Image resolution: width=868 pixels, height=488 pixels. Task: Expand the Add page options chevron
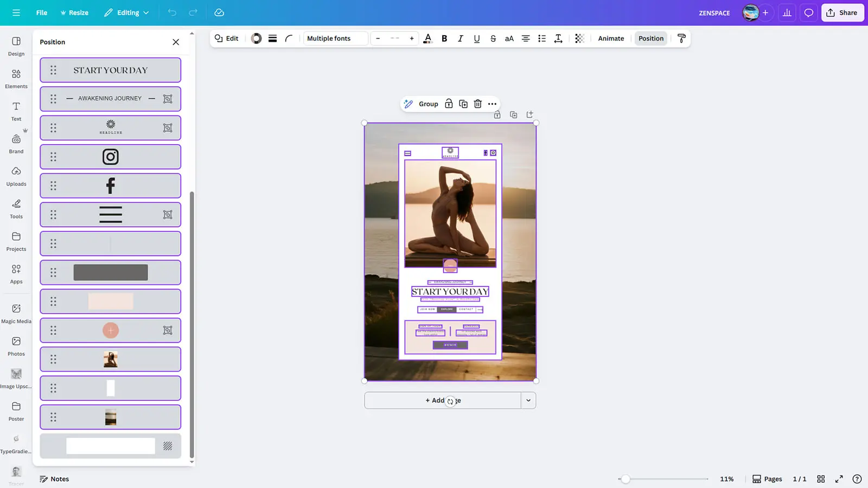[x=528, y=401]
